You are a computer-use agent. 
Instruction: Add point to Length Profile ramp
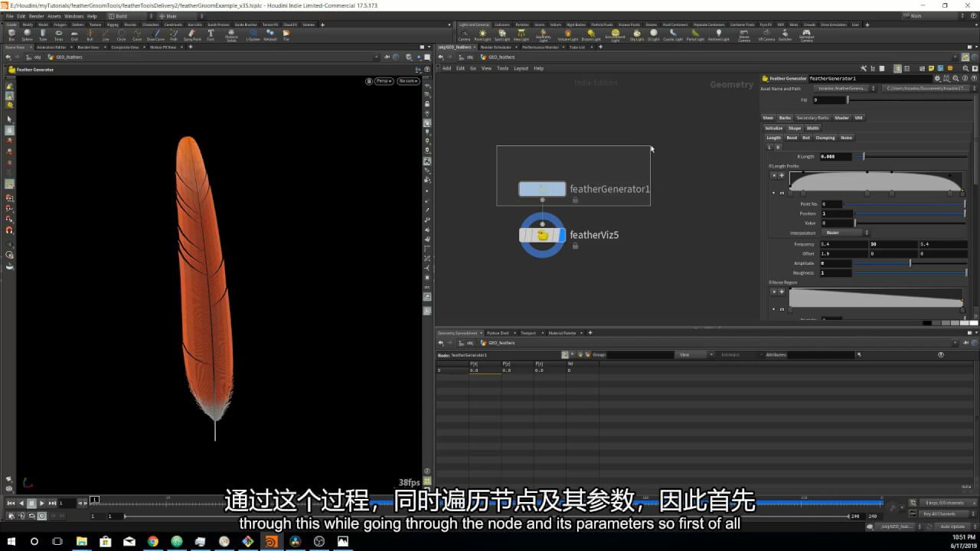pyautogui.click(x=782, y=175)
